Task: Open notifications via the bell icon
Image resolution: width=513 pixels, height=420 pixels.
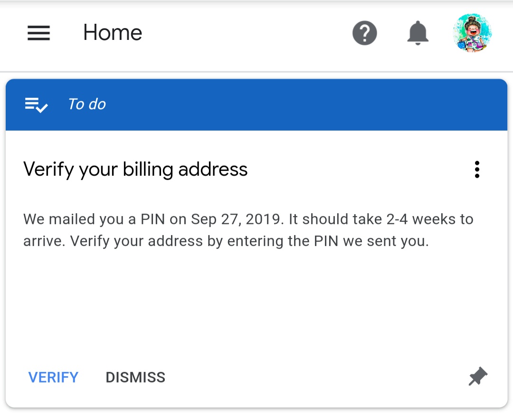Action: pos(418,33)
